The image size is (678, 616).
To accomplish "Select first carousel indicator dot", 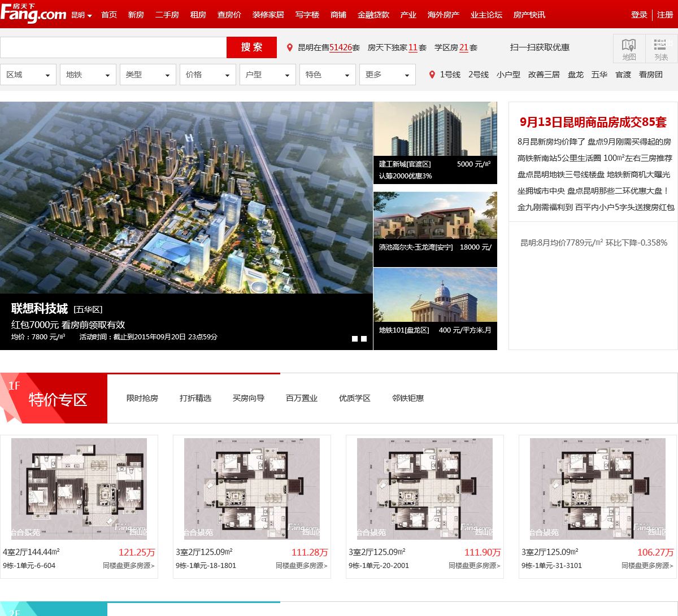I will click(355, 339).
